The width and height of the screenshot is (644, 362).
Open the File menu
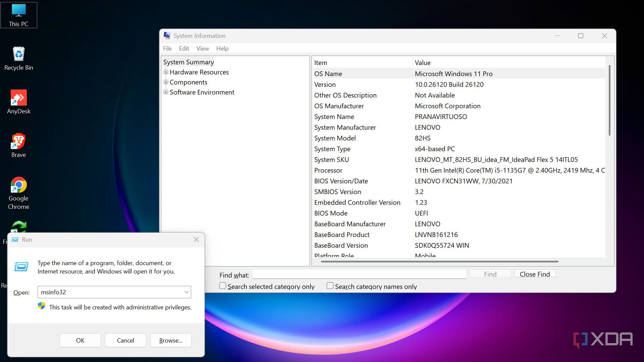167,49
